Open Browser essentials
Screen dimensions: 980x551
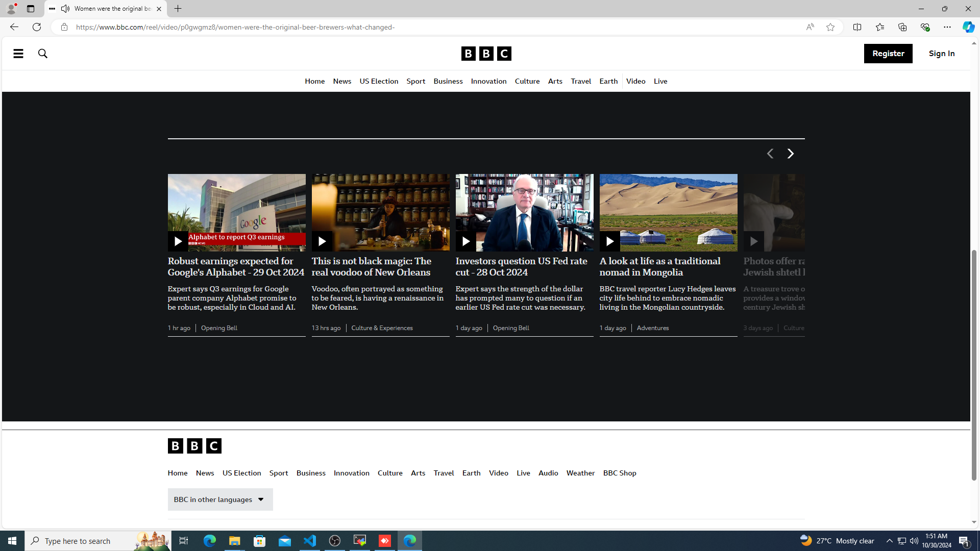[924, 27]
